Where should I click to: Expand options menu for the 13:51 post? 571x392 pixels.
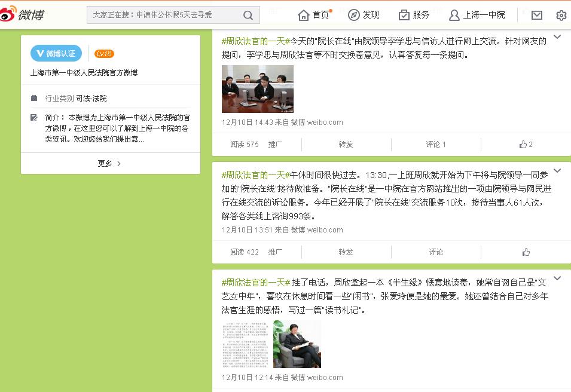pos(557,170)
